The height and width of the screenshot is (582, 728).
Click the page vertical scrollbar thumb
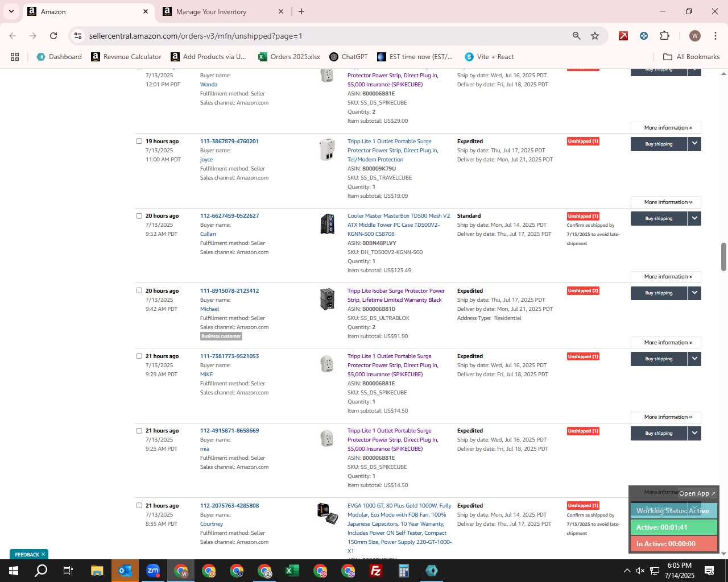click(723, 257)
